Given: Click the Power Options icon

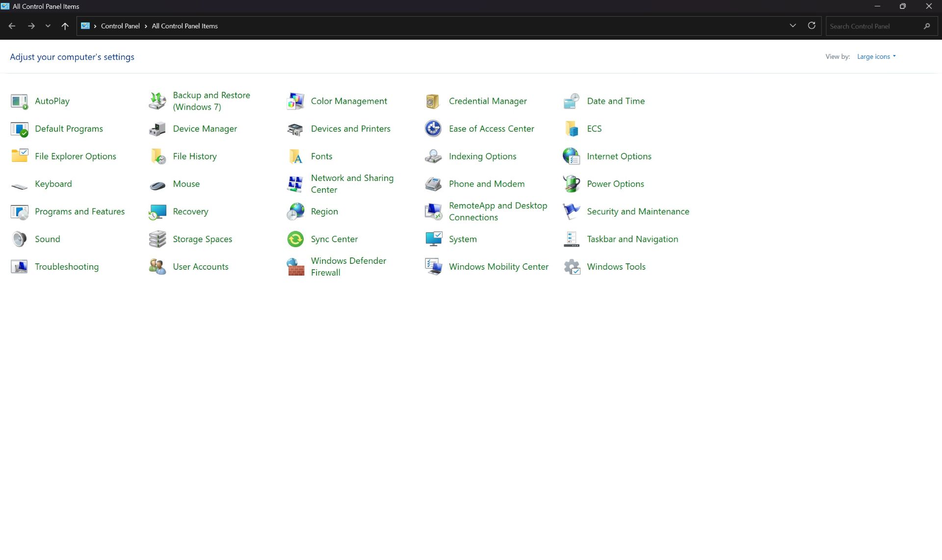Looking at the screenshot, I should 572,184.
